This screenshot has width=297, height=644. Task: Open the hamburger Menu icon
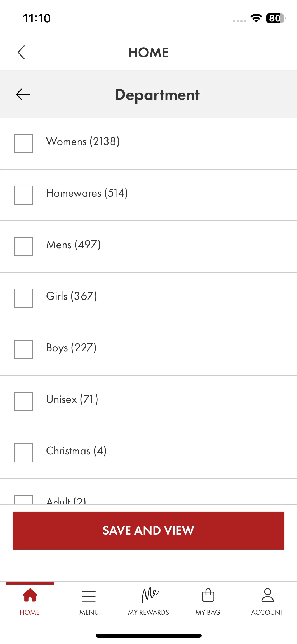click(89, 596)
